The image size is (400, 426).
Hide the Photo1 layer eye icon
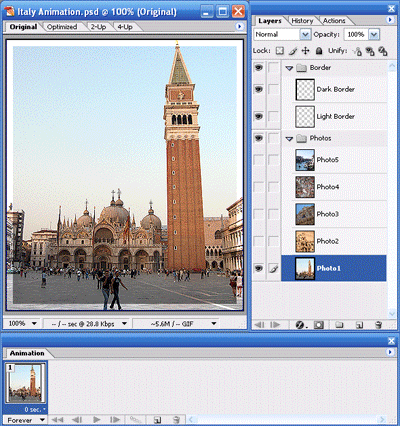[x=259, y=268]
